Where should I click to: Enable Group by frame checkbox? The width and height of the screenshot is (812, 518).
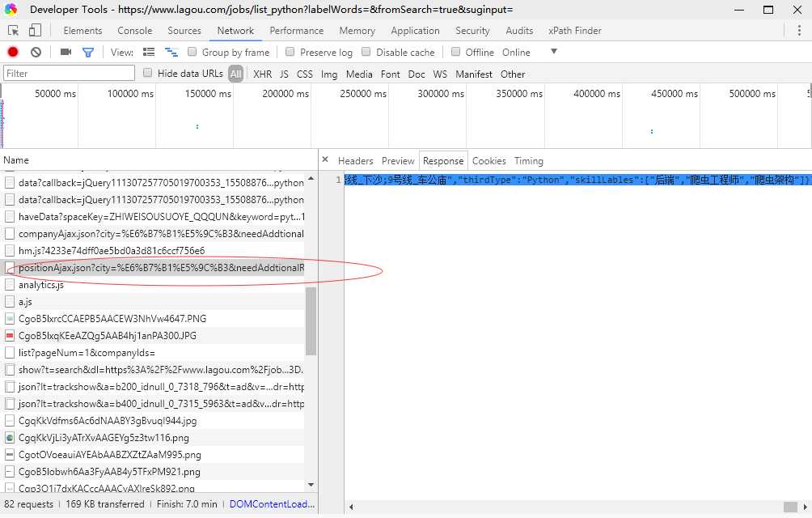click(x=192, y=52)
